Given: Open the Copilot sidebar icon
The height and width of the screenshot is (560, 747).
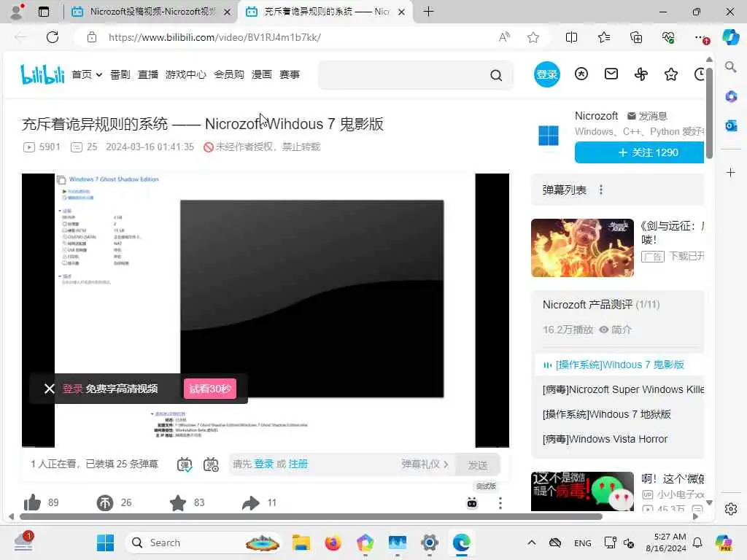Looking at the screenshot, I should (x=731, y=37).
